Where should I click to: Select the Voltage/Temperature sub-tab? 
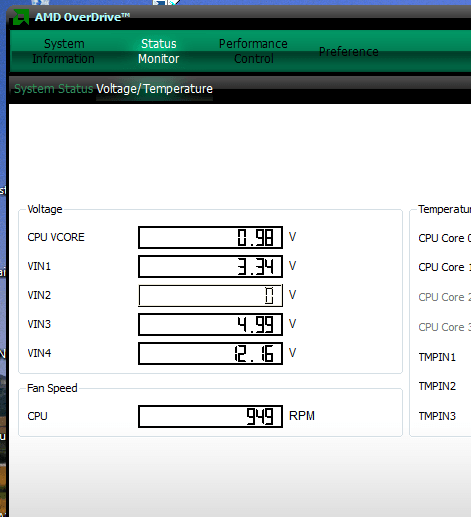pyautogui.click(x=154, y=89)
